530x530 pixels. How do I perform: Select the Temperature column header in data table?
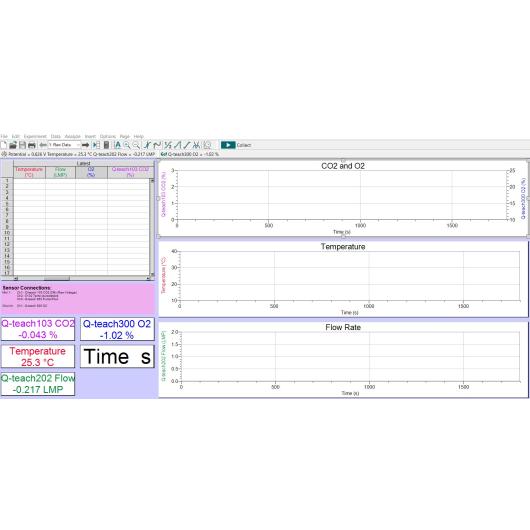point(29,172)
